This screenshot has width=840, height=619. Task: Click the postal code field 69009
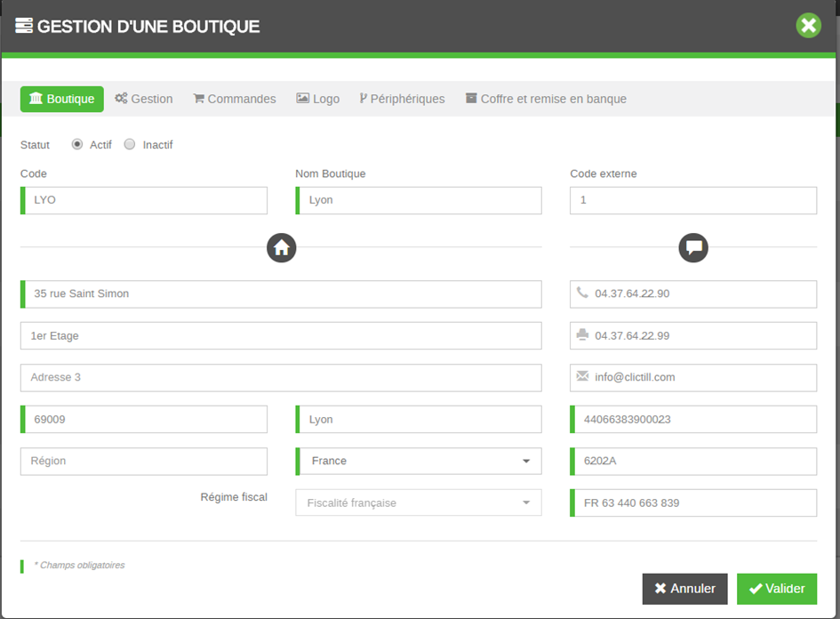tap(144, 419)
